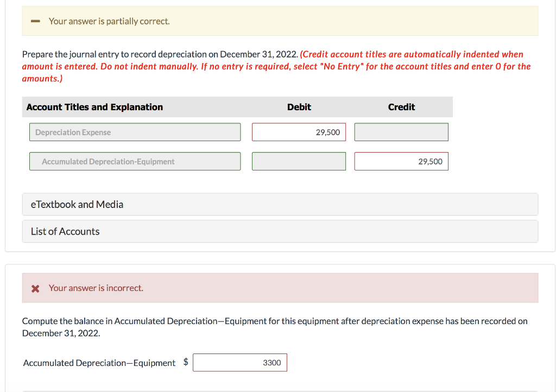Click the Account Titles and Explanation column header
This screenshot has width=556, height=392.
point(94,107)
